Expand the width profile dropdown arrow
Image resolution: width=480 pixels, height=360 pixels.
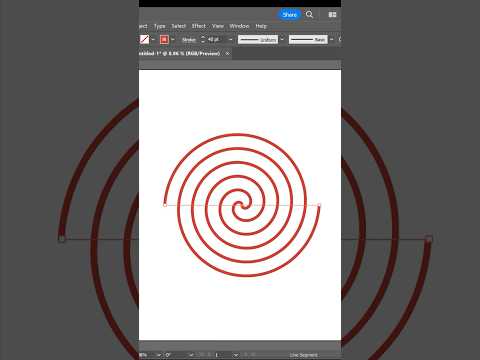(x=282, y=40)
